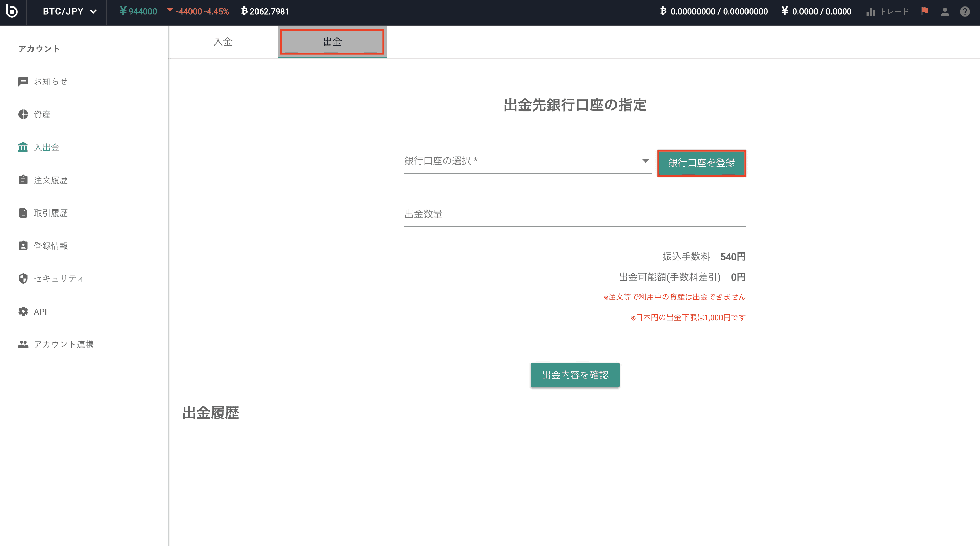Click the help question mark icon
This screenshot has width=980, height=546.
pos(965,11)
